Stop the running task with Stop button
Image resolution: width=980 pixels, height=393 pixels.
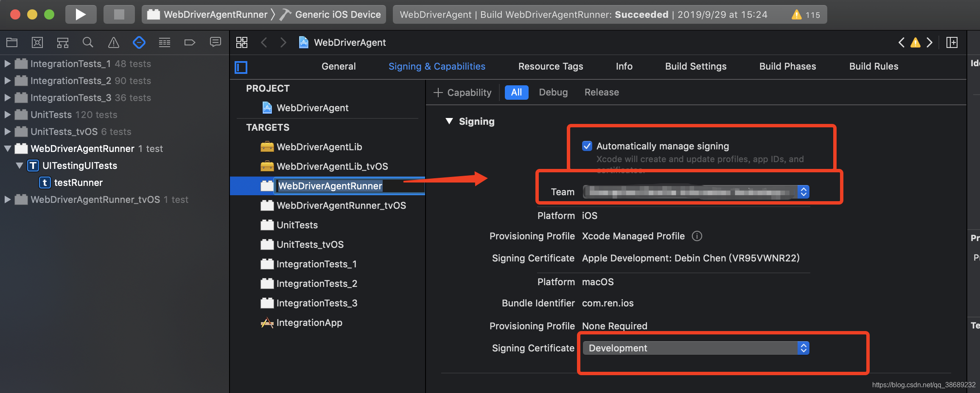coord(119,14)
